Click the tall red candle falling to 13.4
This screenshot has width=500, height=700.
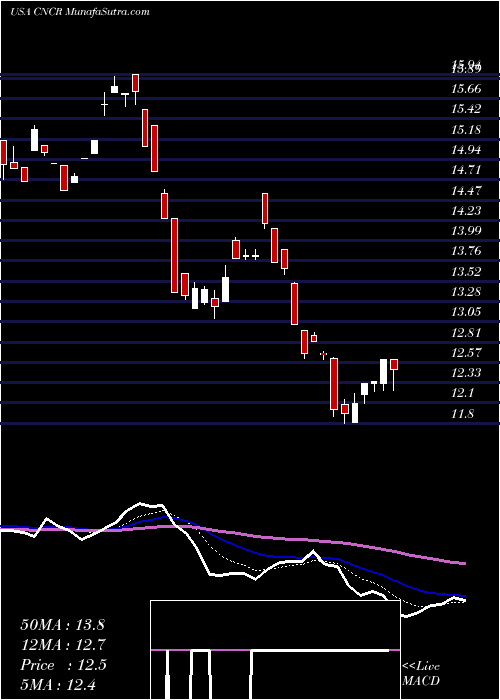(x=174, y=255)
